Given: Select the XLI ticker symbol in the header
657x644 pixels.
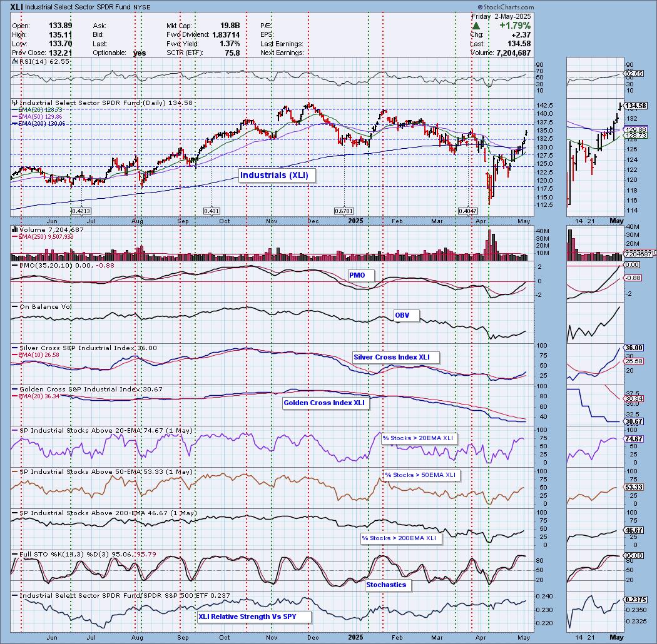Looking at the screenshot, I should pos(16,7).
